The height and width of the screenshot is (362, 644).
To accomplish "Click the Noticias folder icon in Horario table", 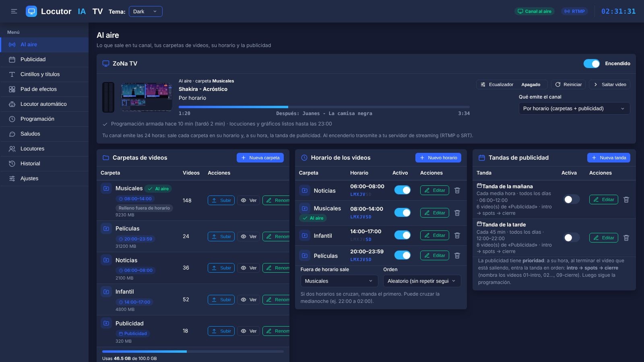I will coord(305,191).
